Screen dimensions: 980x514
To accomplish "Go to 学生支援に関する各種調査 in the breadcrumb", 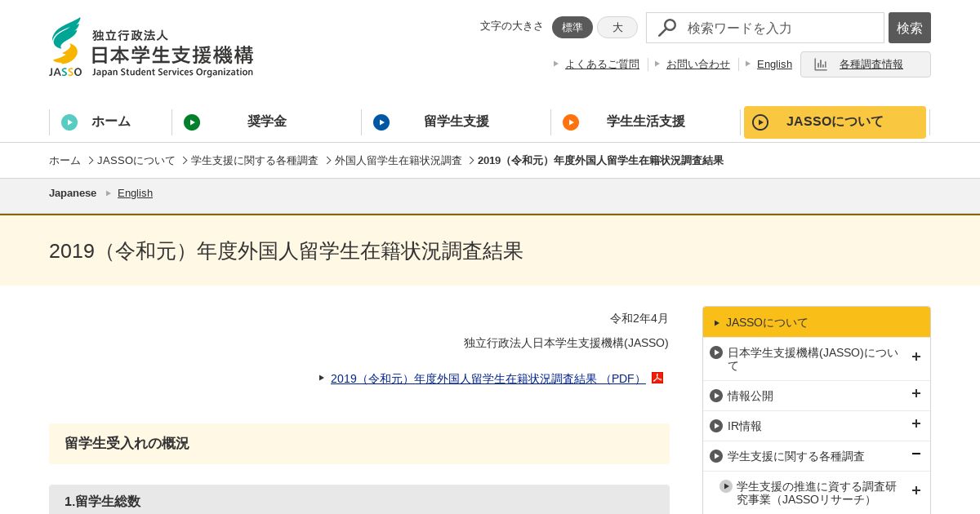I will coord(255,161).
